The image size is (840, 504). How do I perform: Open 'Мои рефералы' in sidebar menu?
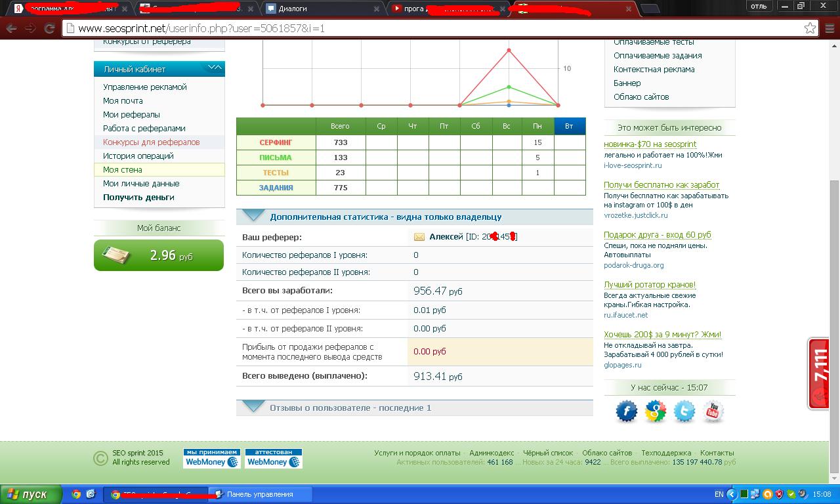131,115
